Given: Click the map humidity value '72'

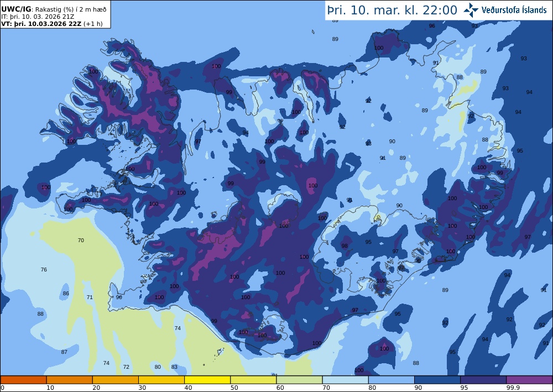Looking at the screenshot, I should (126, 367).
